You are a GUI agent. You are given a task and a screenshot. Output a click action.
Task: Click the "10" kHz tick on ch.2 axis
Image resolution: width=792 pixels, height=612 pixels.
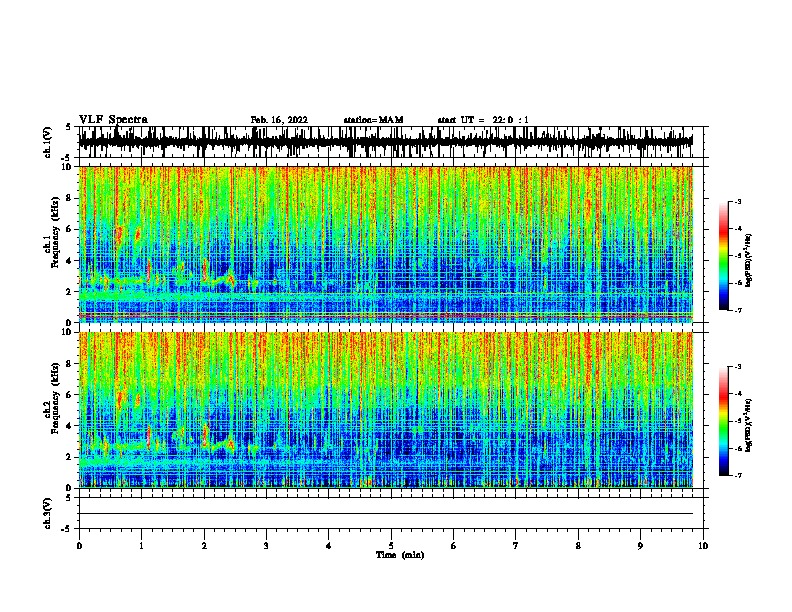pyautogui.click(x=67, y=332)
